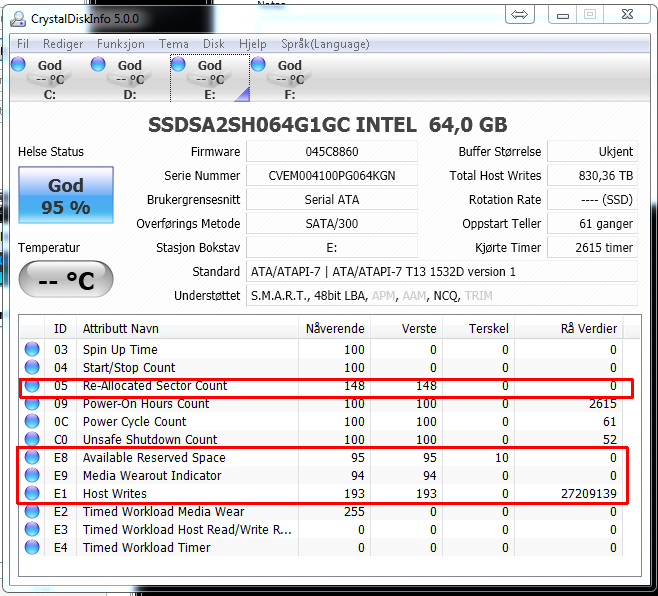The image size is (658, 596).
Task: Click the Firmware field 045C8860
Action: pyautogui.click(x=332, y=152)
